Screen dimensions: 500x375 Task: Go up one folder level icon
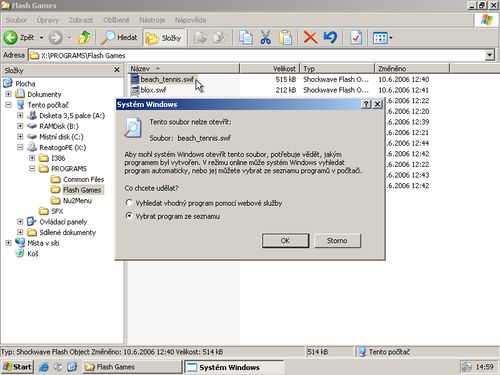(84, 38)
